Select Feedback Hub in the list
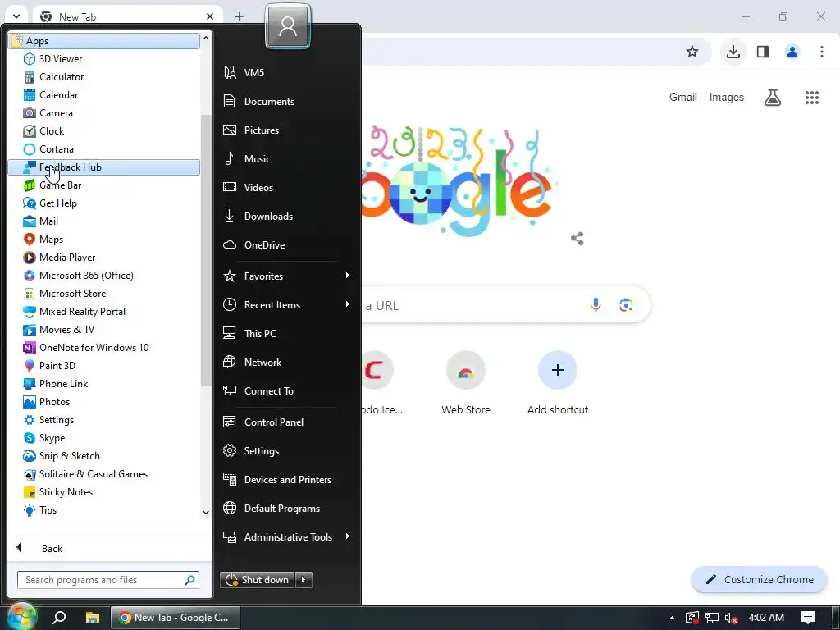Viewport: 840px width, 630px height. point(104,167)
